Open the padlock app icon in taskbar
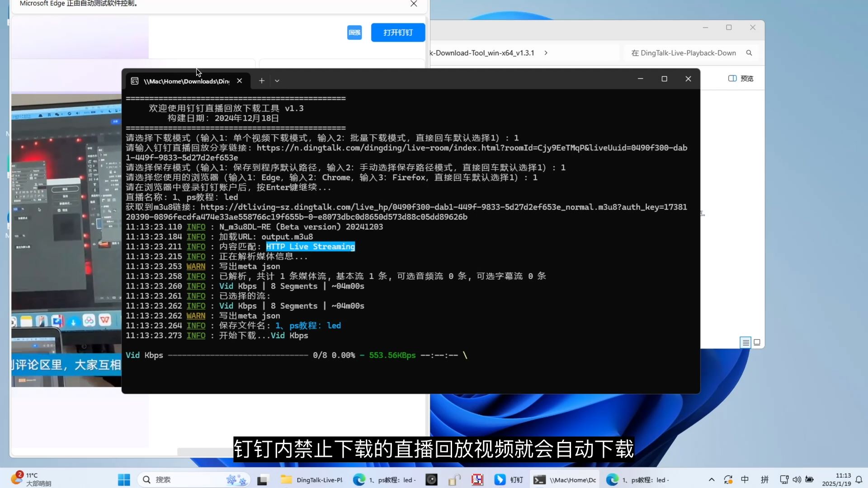Viewport: 868px width, 488px height. [454, 479]
